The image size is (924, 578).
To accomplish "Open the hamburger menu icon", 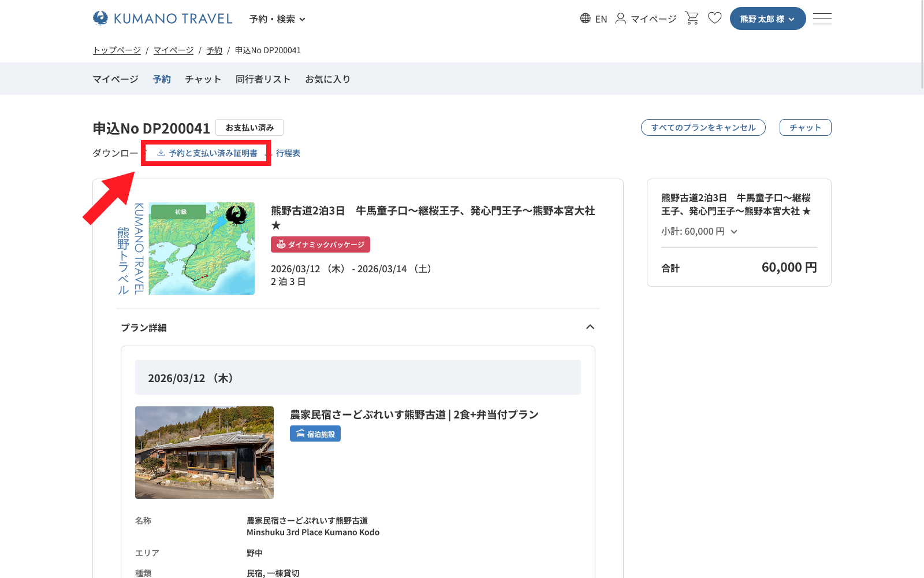I will [x=822, y=18].
